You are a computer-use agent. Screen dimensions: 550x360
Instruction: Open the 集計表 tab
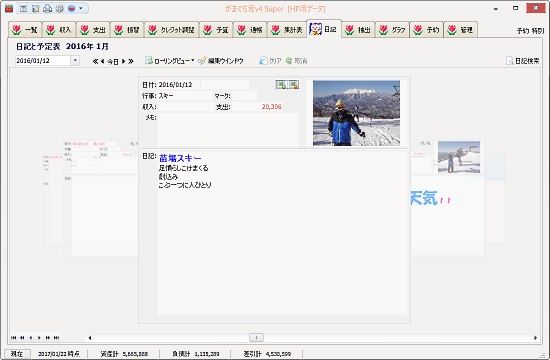pos(287,30)
